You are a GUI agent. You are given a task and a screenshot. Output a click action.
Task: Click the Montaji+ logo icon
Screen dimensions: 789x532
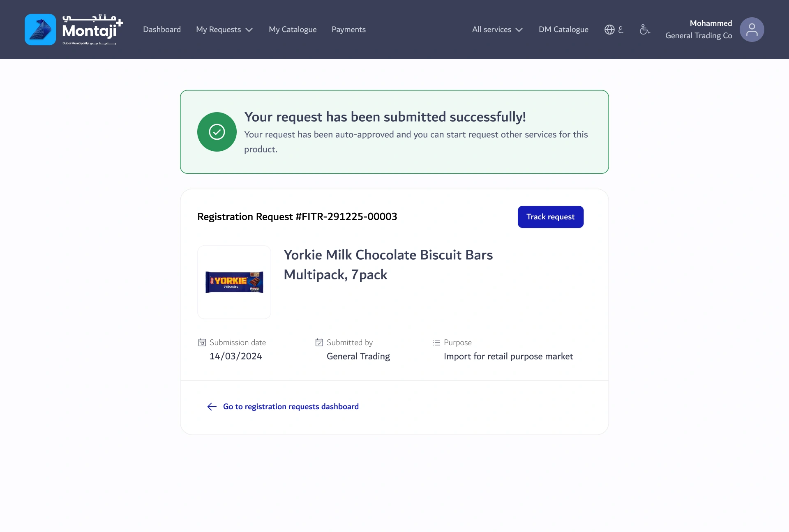[x=40, y=30]
